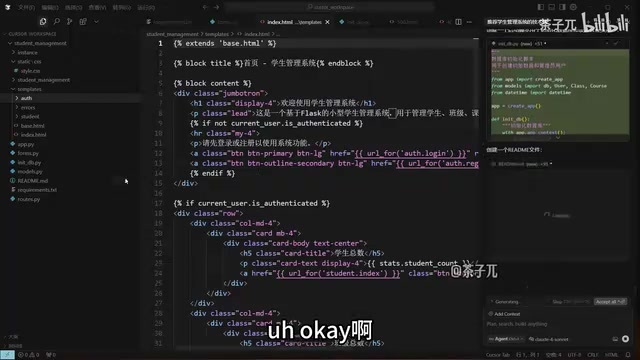The width and height of the screenshot is (640, 360).
Task: Open init_db.py in the file tree
Action: (x=29, y=162)
